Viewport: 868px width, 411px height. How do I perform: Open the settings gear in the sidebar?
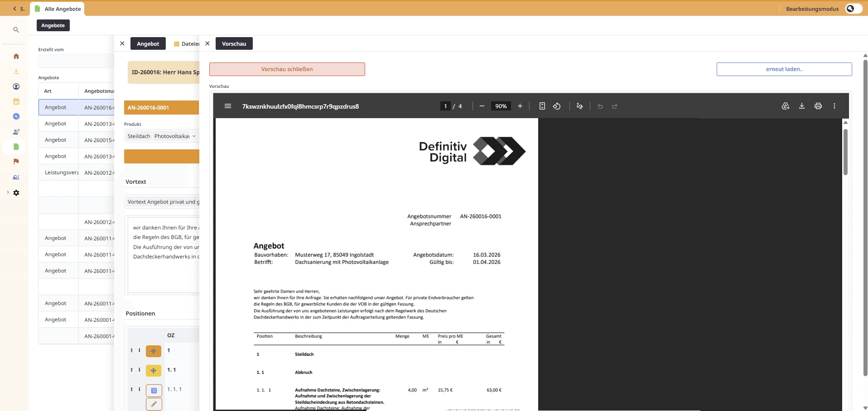pos(16,193)
